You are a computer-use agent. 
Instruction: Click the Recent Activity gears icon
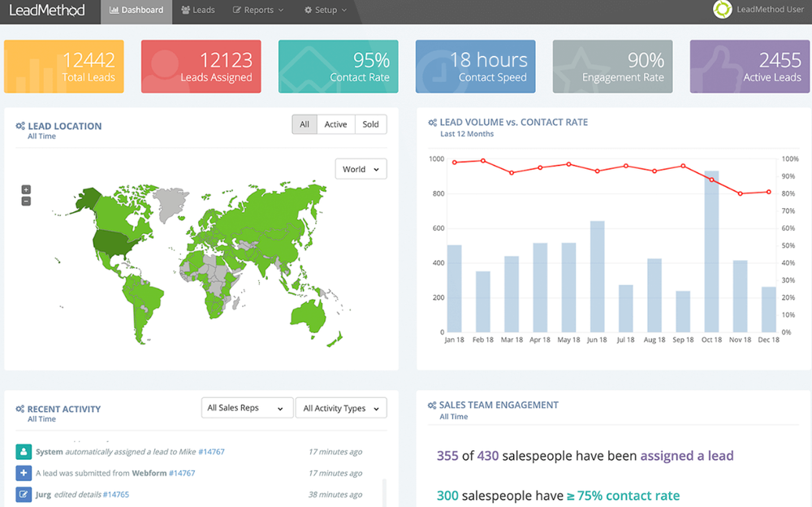[19, 409]
